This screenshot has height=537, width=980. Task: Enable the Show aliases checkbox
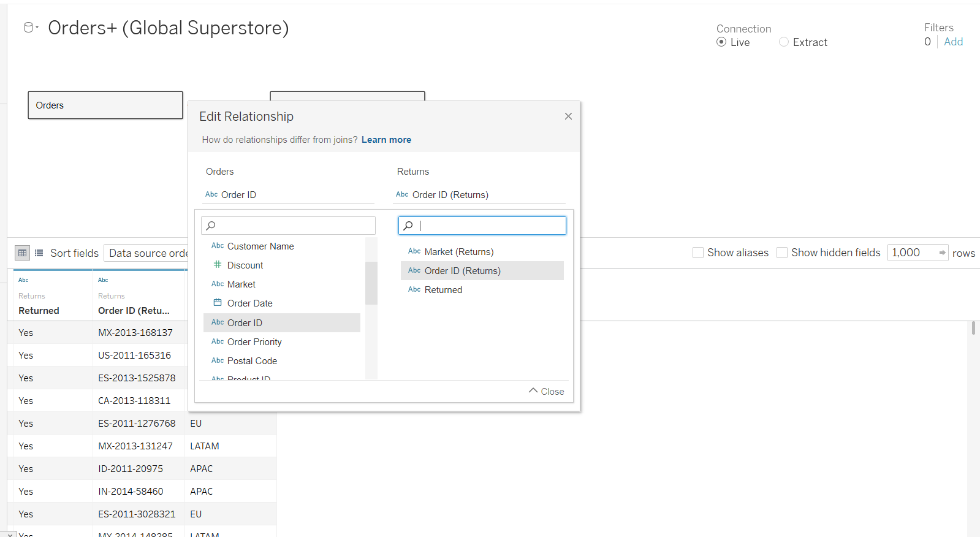(698, 253)
